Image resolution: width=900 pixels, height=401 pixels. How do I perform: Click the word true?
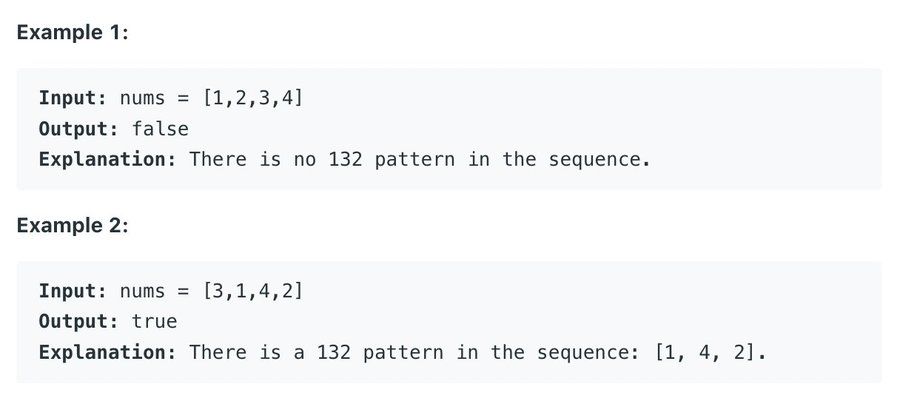pos(154,321)
